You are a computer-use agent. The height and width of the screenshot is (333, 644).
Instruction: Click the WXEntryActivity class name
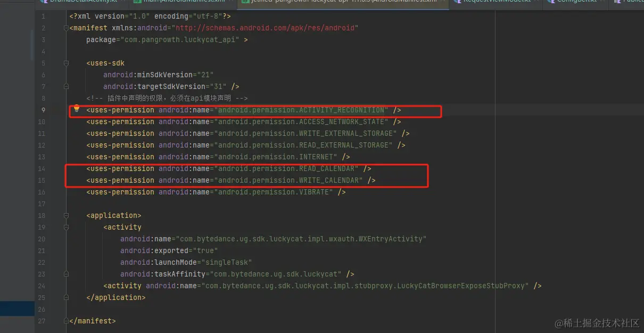(301, 239)
